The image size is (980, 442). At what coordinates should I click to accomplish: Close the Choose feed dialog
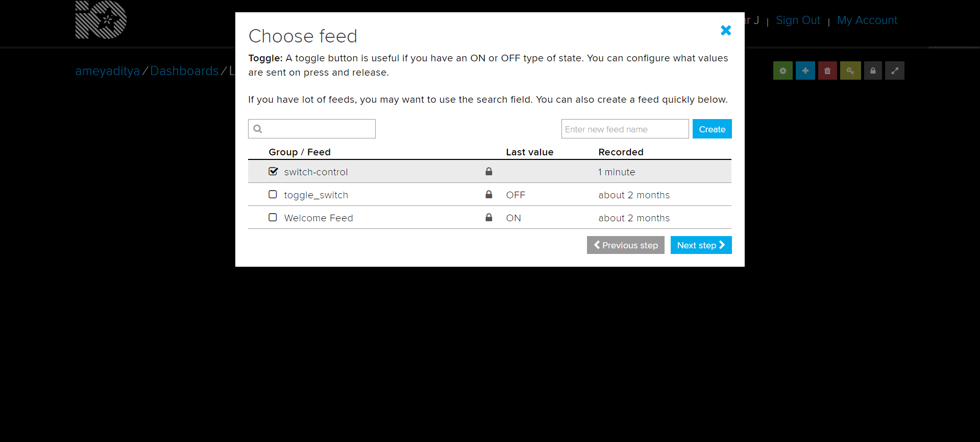click(726, 30)
